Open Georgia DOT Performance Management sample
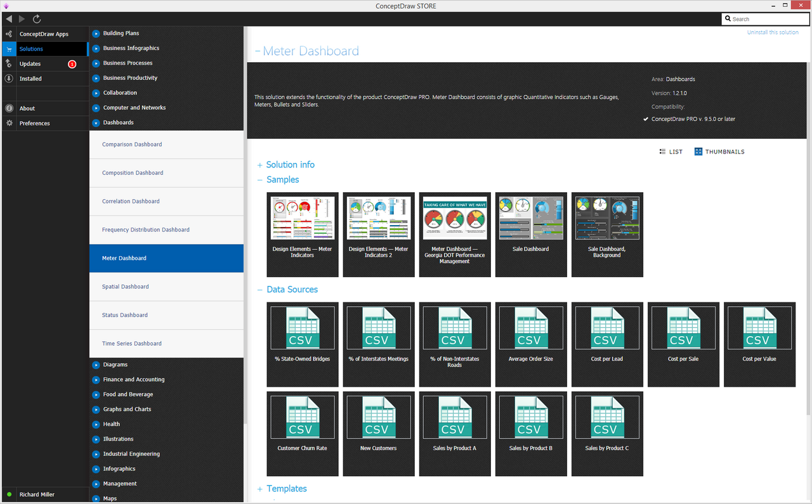Image resolution: width=812 pixels, height=504 pixels. click(454, 219)
